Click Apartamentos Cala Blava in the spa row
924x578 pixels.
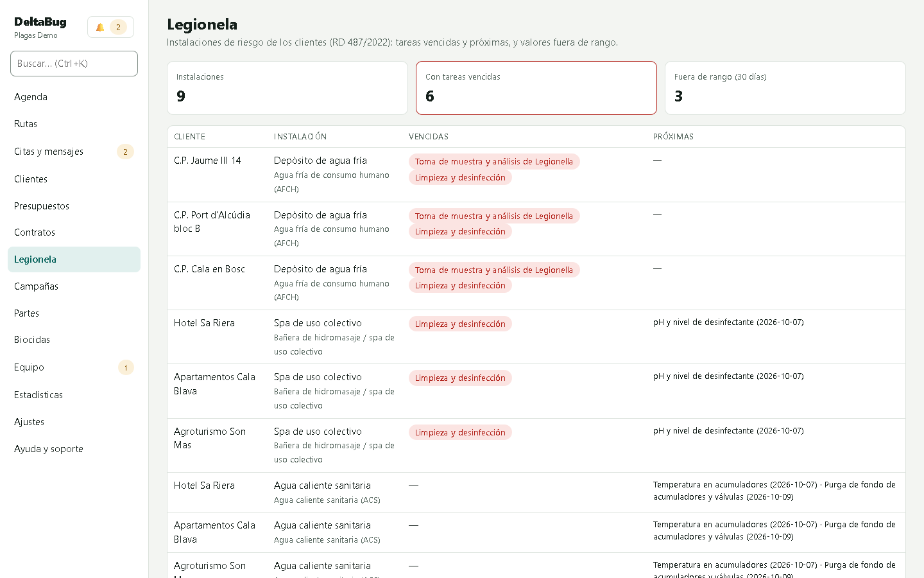214,384
